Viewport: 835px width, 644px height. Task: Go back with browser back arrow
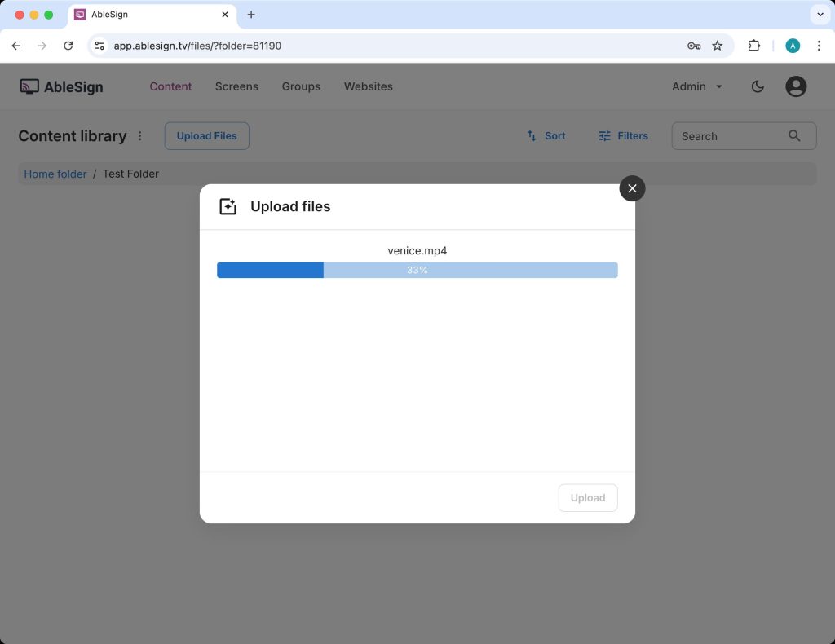16,46
